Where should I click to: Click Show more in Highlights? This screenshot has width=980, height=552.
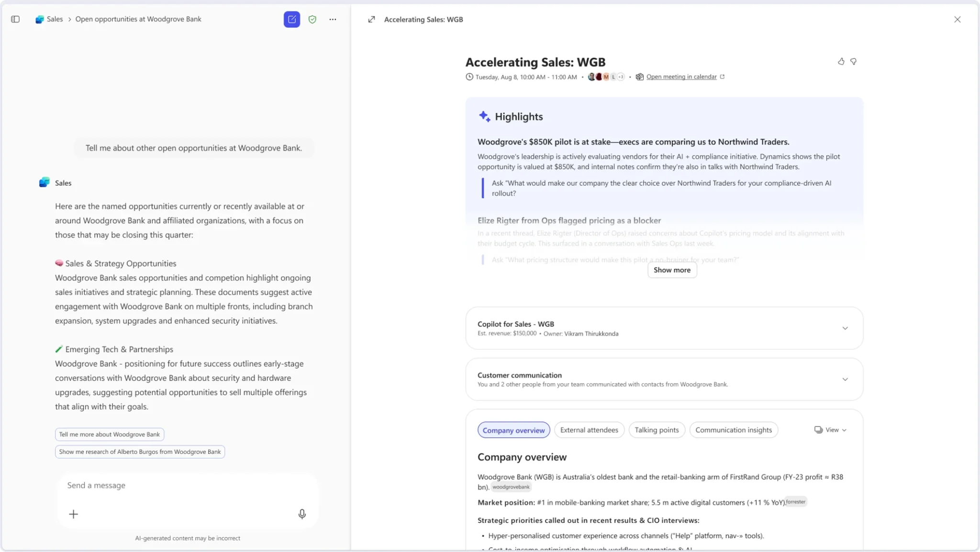pos(672,270)
